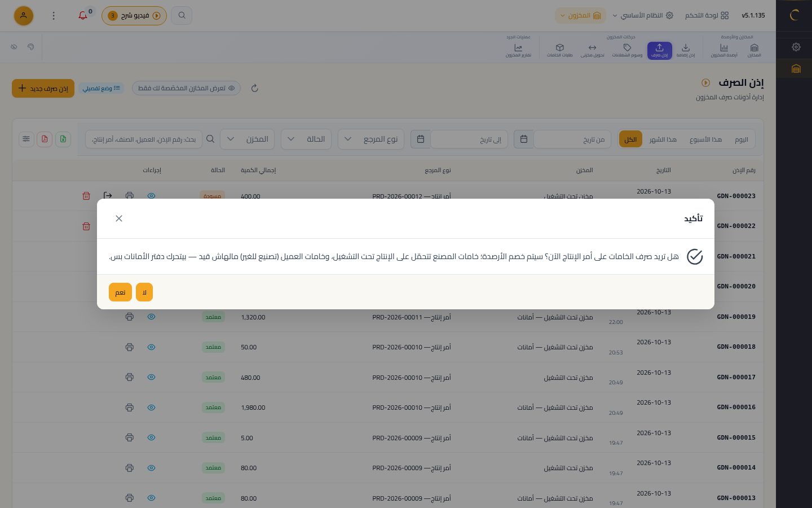812x508 pixels.
Task: Open the النظام الأساسي dropdown
Action: click(643, 15)
